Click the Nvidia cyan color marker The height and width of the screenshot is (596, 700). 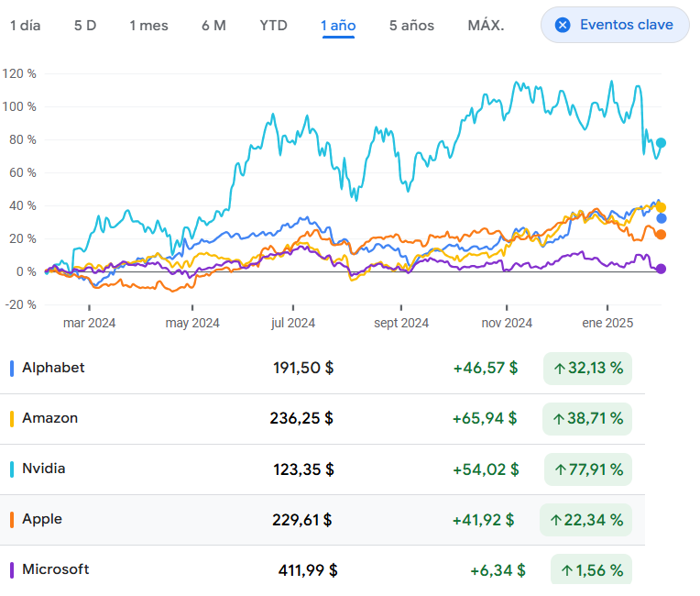[x=12, y=469]
